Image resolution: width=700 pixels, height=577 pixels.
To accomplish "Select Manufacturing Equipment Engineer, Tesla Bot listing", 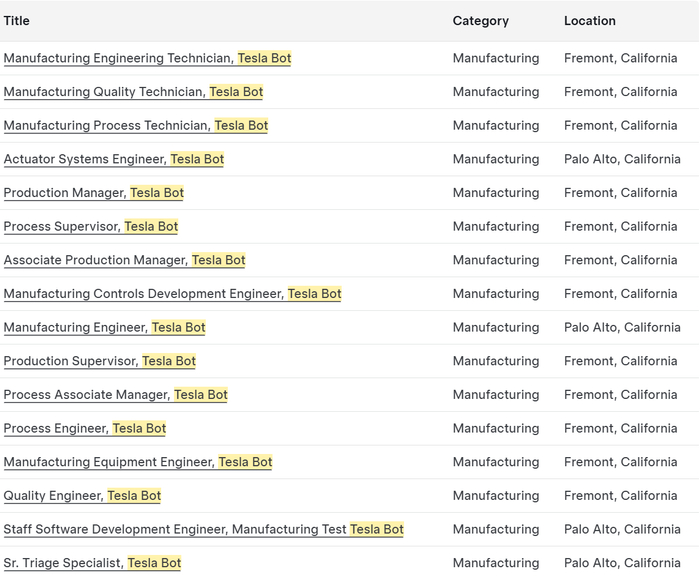I will point(138,462).
